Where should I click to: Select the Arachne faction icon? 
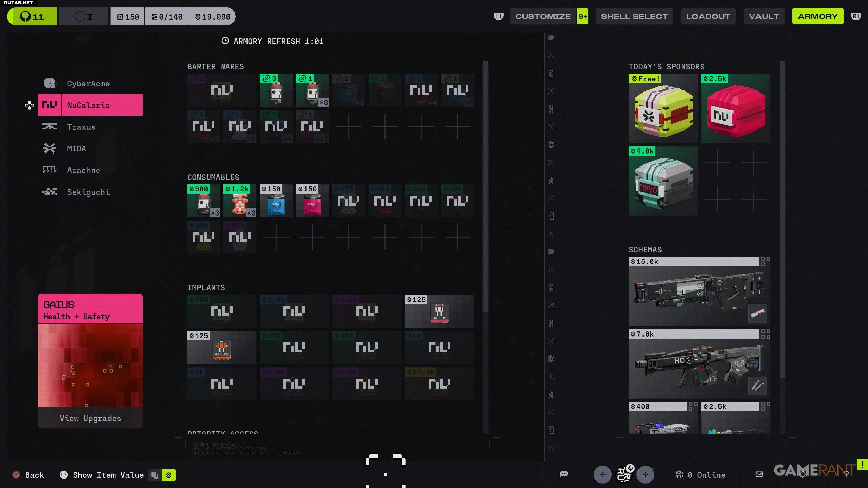[x=50, y=170]
